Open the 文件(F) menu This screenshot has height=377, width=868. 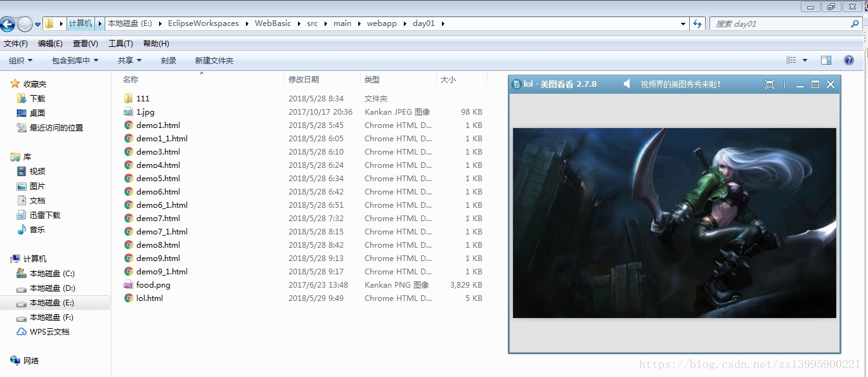(16, 44)
